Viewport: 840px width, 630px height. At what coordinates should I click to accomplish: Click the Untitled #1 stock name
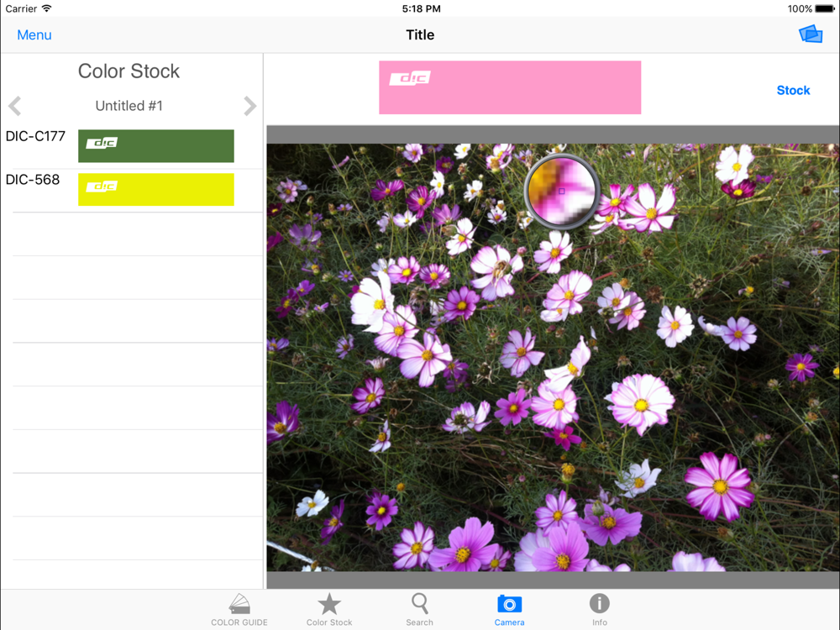[129, 106]
